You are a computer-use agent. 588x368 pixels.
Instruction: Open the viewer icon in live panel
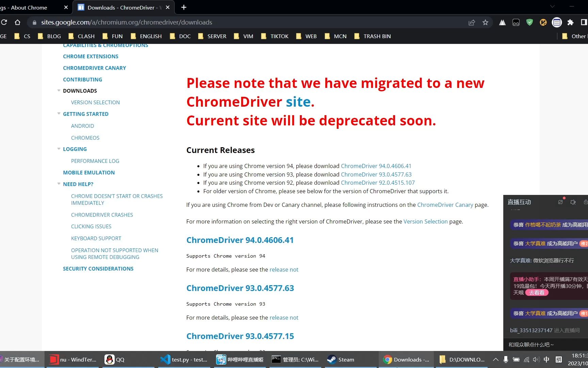coord(560,202)
